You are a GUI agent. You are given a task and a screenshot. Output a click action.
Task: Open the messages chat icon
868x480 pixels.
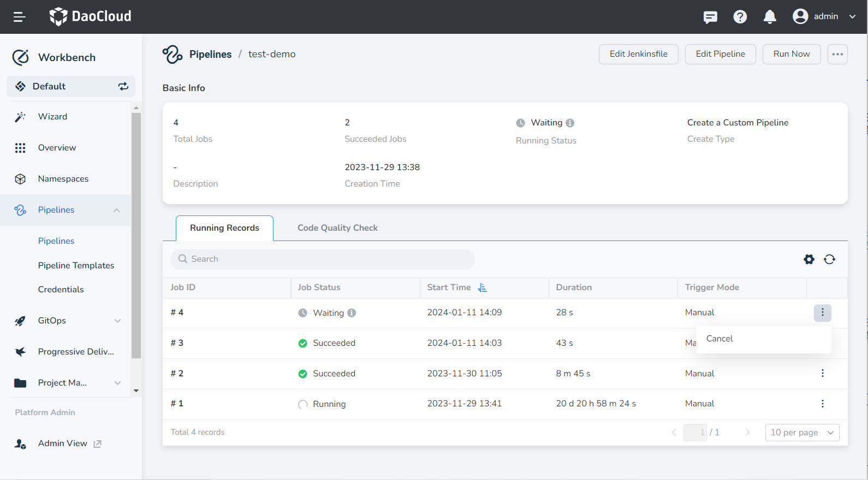(710, 17)
